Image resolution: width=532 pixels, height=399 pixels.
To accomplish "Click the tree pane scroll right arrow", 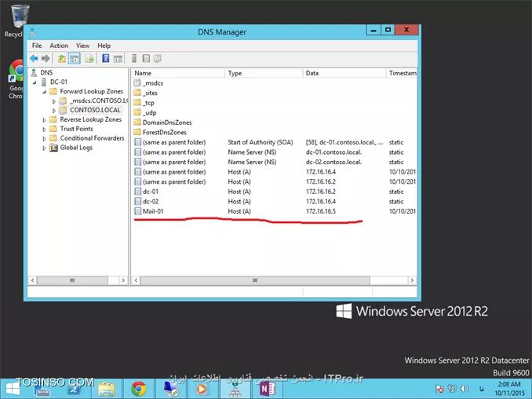I will pos(123,280).
